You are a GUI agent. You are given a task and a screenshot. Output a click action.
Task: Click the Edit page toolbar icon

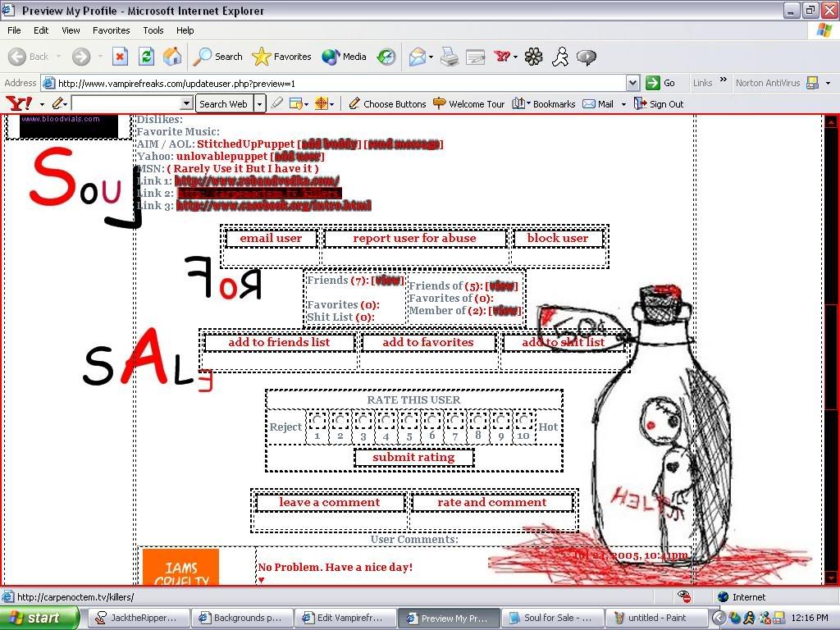tap(475, 57)
